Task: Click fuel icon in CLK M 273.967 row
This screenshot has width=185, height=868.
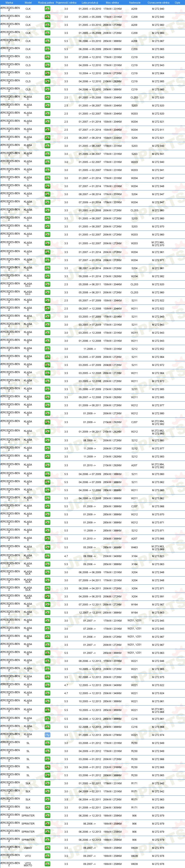Action: pos(47,41)
